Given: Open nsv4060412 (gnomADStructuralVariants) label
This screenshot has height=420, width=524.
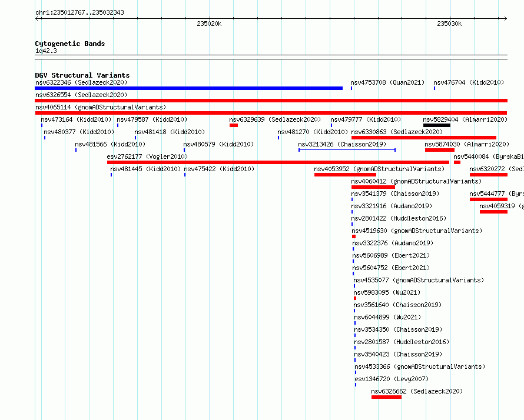Looking at the screenshot, I should coord(416,181).
